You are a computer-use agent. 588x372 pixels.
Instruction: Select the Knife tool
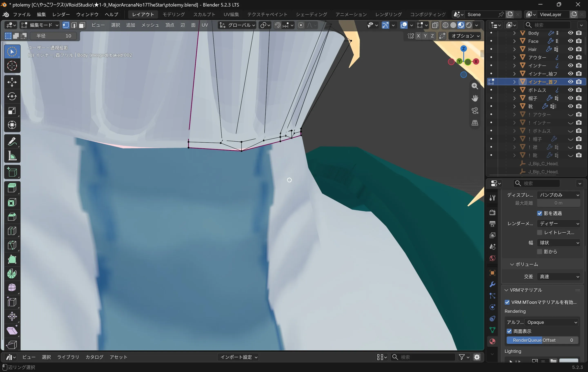point(12,245)
